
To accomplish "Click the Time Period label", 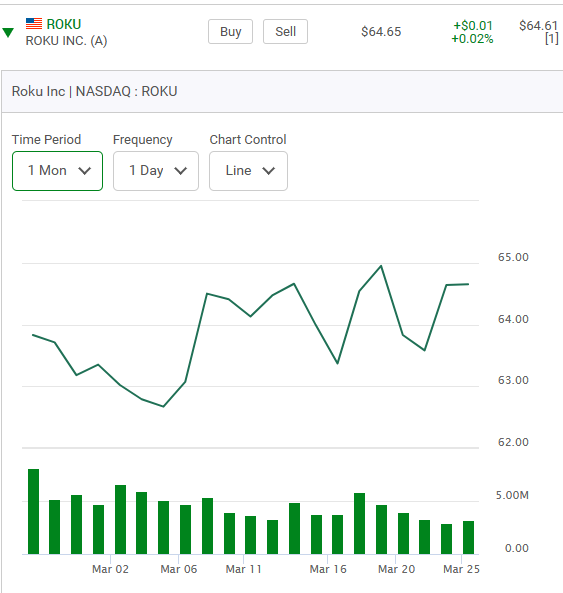I will coord(47,140).
